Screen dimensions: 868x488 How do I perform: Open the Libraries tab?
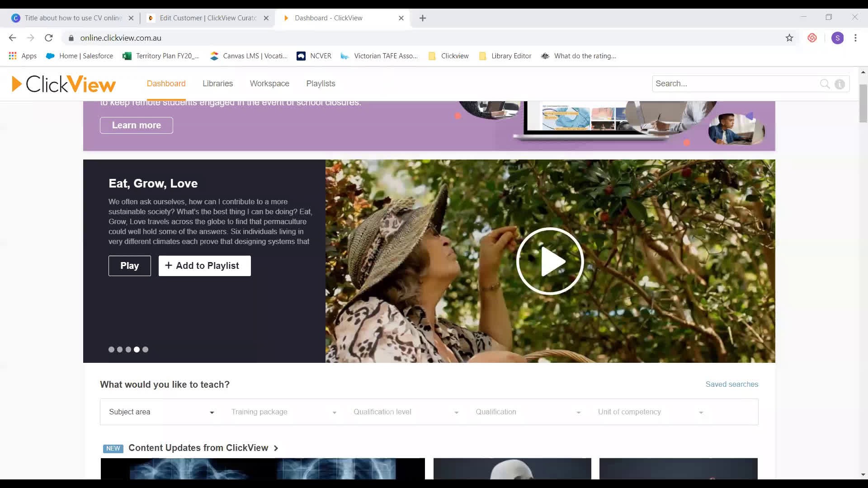tap(217, 84)
